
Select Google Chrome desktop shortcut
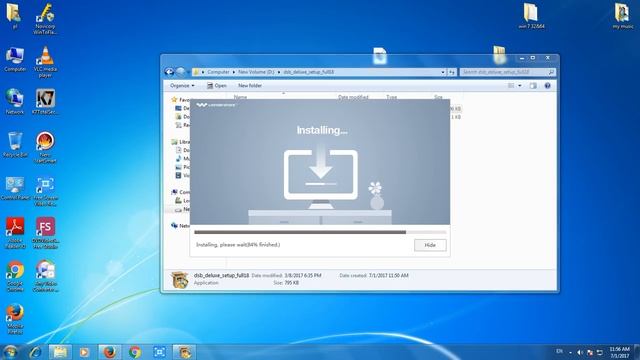15,276
